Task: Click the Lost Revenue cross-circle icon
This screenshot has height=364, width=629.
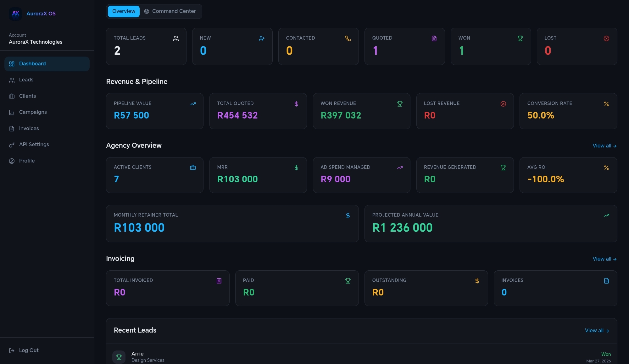Action: coord(503,104)
